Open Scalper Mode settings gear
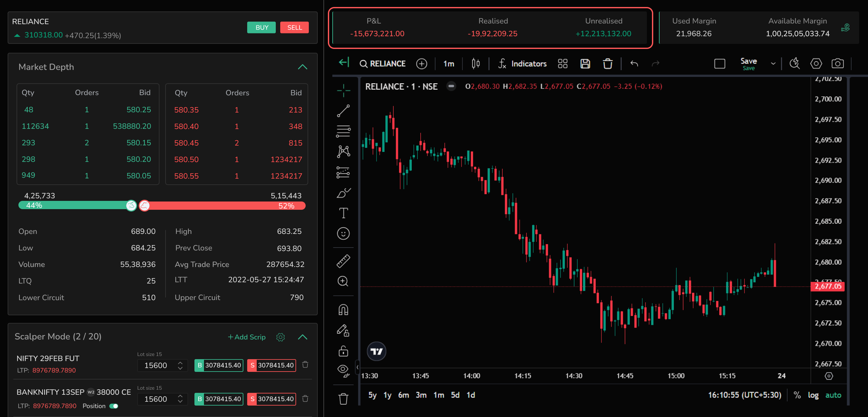 (x=280, y=337)
